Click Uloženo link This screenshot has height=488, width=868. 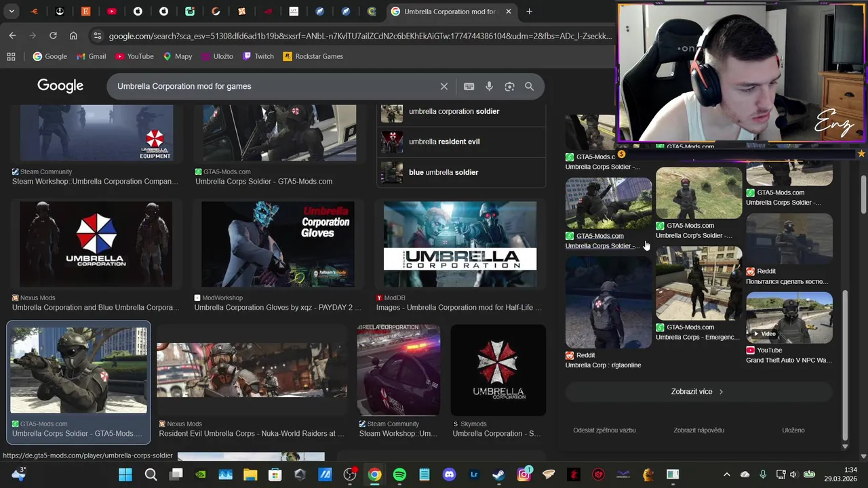[x=793, y=430]
